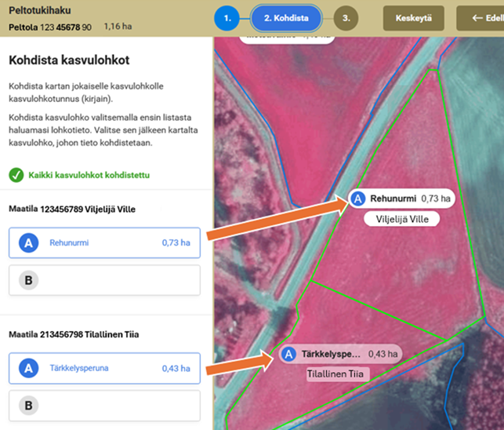Click the 'Tilallinen Tiia' label on the map
The width and height of the screenshot is (504, 430).
click(337, 375)
